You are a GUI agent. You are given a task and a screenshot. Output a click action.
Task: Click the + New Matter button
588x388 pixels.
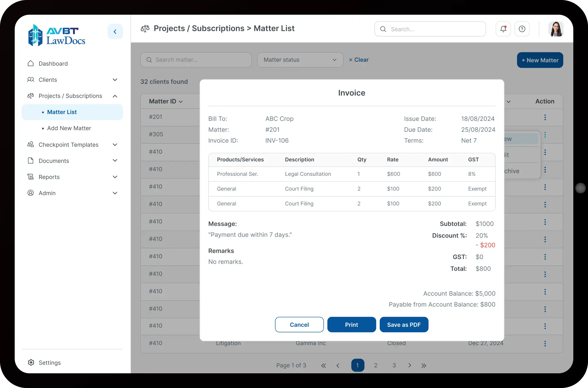pyautogui.click(x=540, y=60)
